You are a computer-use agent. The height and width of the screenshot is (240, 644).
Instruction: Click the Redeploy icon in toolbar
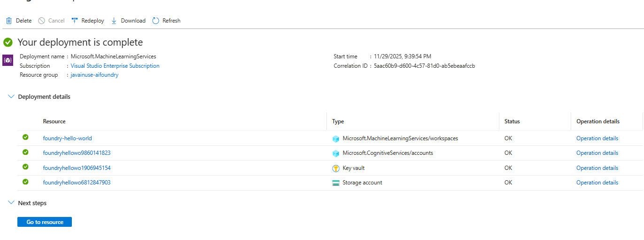(x=75, y=21)
